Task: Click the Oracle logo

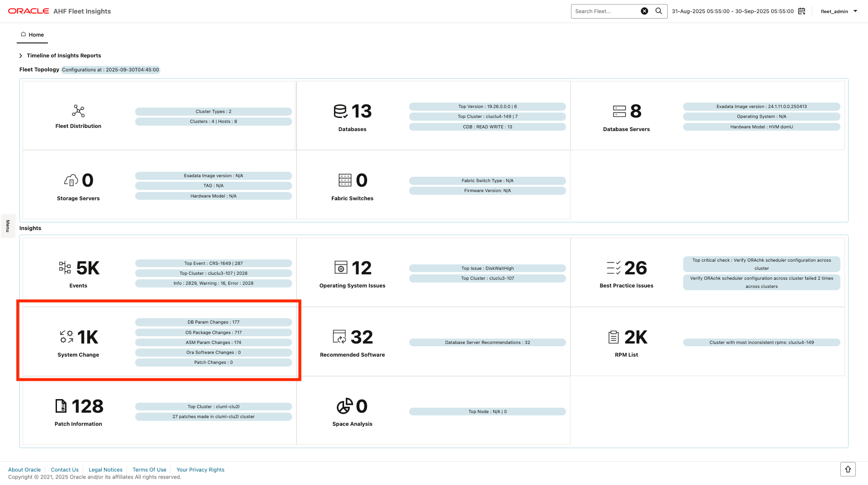Action: click(x=28, y=11)
